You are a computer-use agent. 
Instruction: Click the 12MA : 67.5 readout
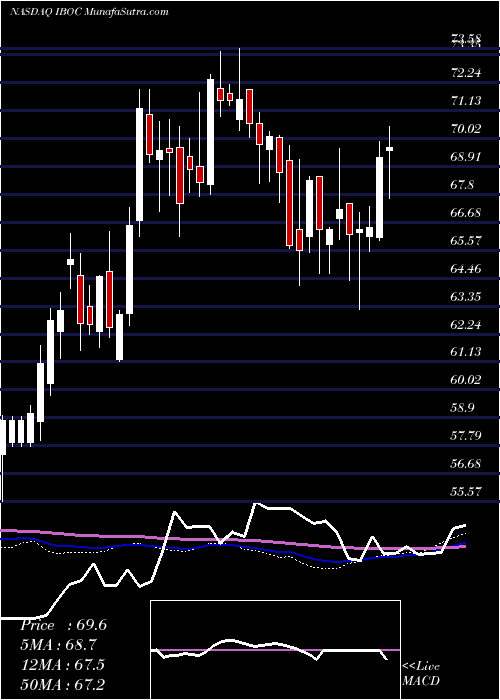pos(62,665)
